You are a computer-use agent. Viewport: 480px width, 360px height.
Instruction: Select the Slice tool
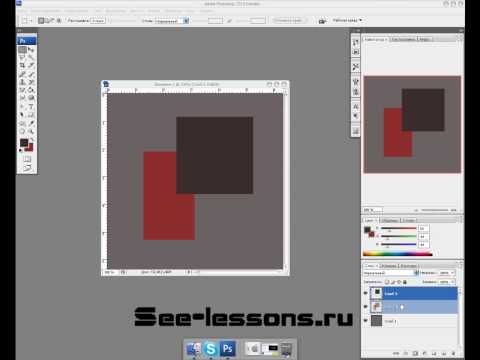[x=31, y=65]
